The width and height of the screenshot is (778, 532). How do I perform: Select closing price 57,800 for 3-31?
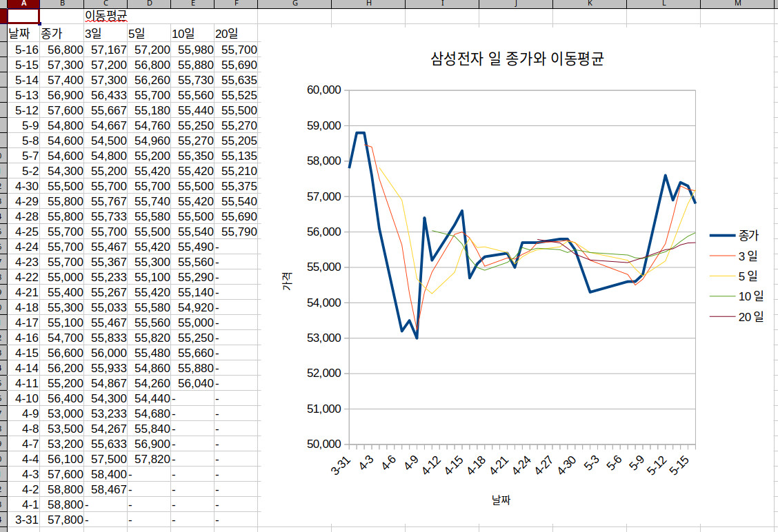[x=62, y=520]
